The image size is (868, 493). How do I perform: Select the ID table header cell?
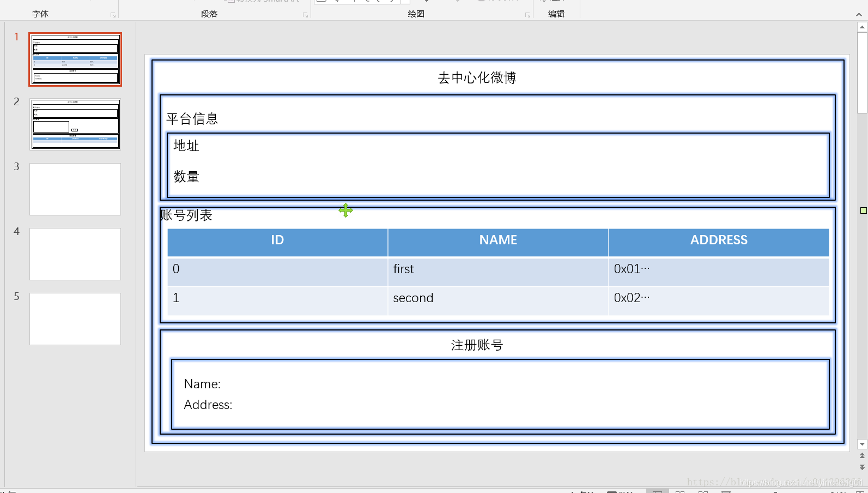[277, 242]
